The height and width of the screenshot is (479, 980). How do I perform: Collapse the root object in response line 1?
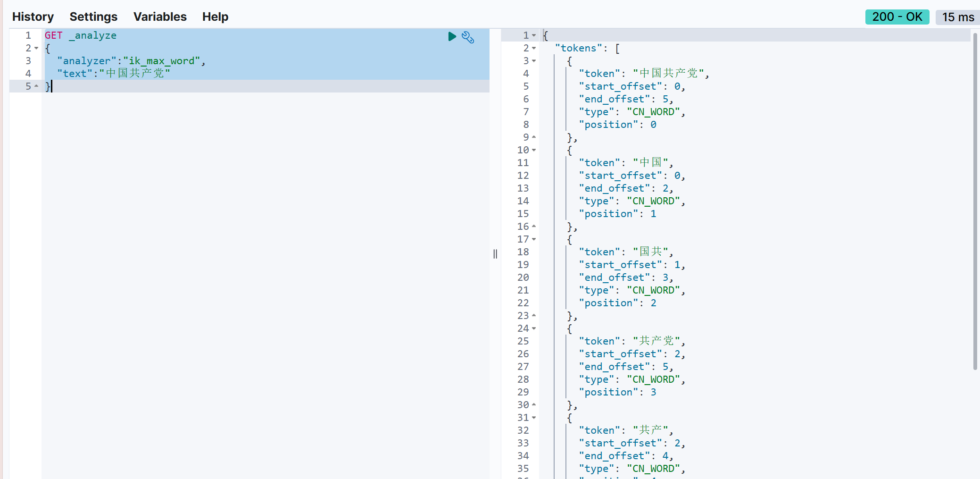pos(534,35)
